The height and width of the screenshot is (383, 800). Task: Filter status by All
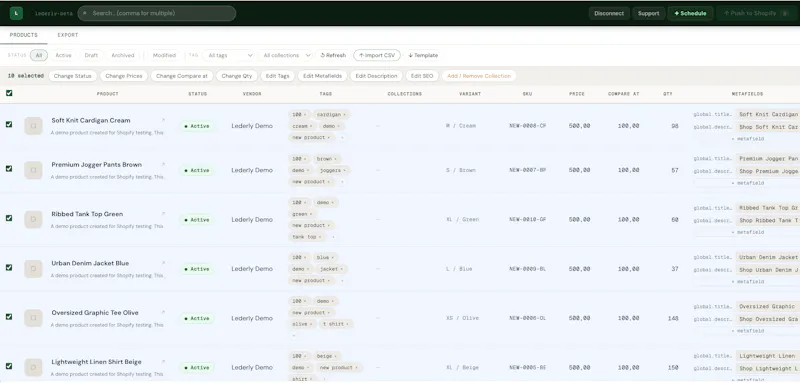[x=39, y=55]
